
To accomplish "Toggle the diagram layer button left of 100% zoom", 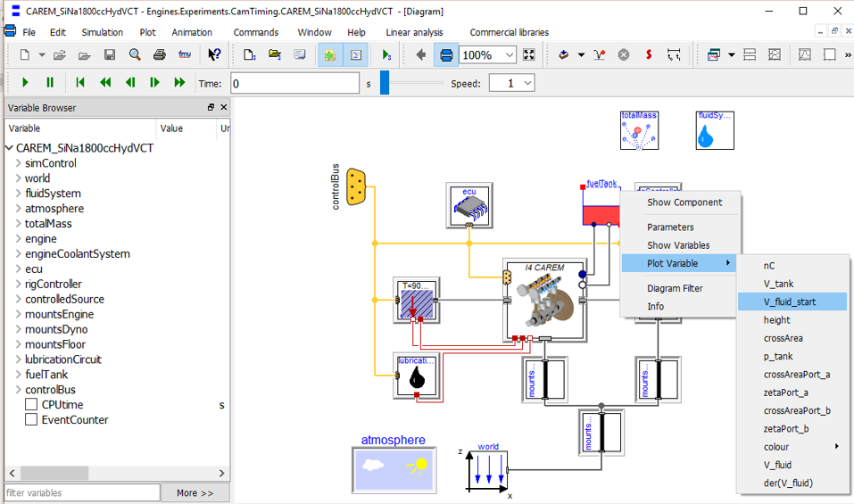I will [446, 55].
